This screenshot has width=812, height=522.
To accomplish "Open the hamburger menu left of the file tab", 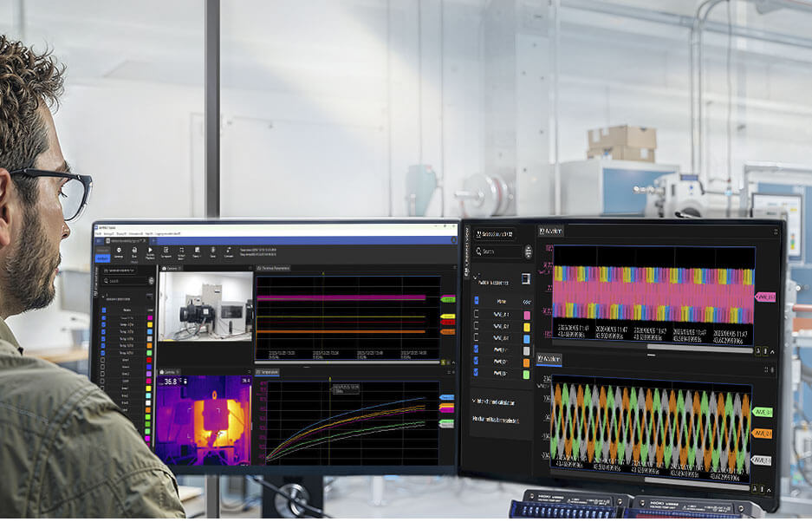I will (99, 241).
